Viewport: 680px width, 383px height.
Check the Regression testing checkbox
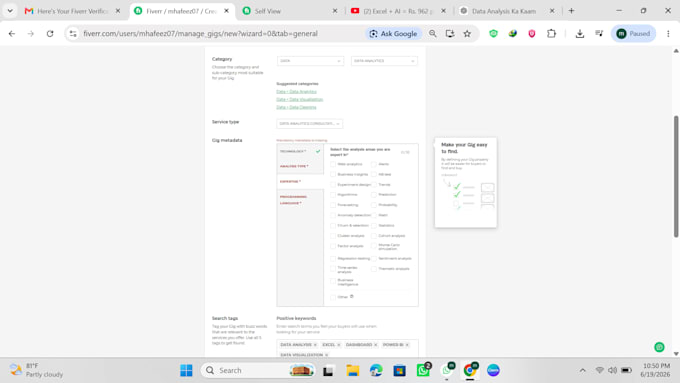point(333,259)
